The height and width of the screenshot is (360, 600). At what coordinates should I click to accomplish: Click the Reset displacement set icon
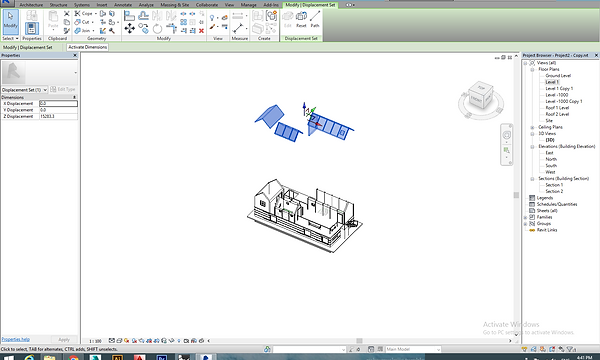(301, 20)
